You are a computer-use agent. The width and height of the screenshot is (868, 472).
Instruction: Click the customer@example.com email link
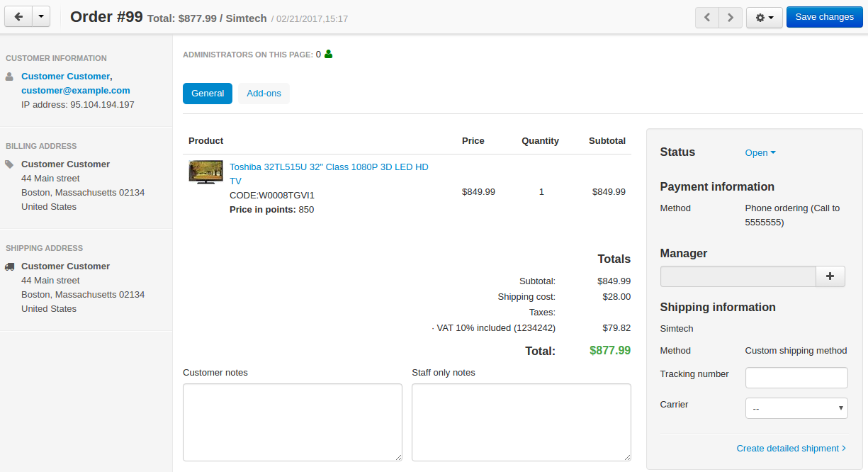[76, 90]
